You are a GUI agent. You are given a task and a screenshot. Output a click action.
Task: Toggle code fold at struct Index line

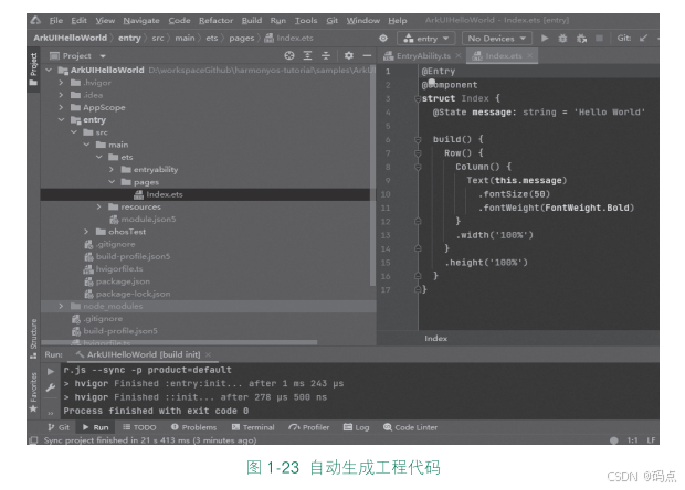(418, 99)
